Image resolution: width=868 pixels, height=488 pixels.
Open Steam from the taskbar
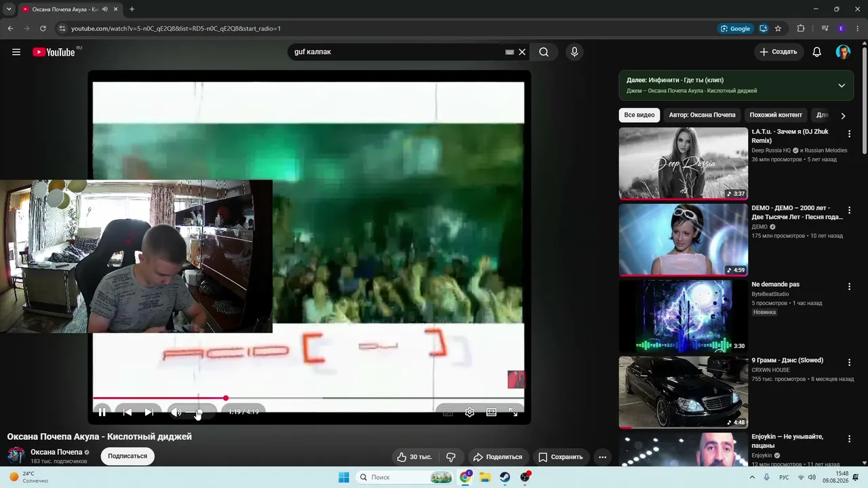505,477
